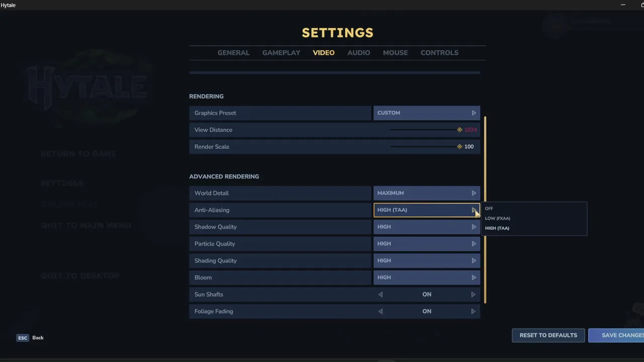Click the left arrow for Sun Shafts
This screenshot has height=362, width=644.
click(380, 295)
